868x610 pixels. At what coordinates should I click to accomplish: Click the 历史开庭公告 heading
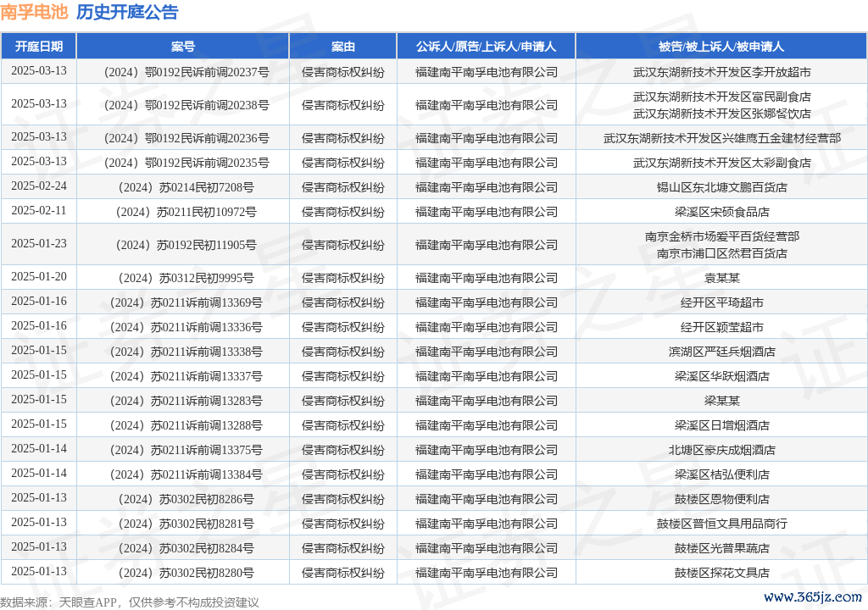pos(127,12)
